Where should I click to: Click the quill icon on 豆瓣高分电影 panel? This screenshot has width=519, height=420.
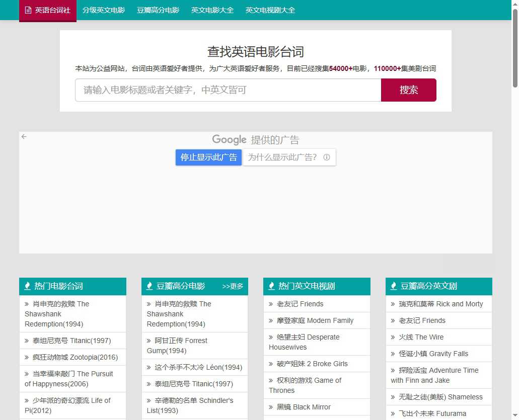pos(150,286)
